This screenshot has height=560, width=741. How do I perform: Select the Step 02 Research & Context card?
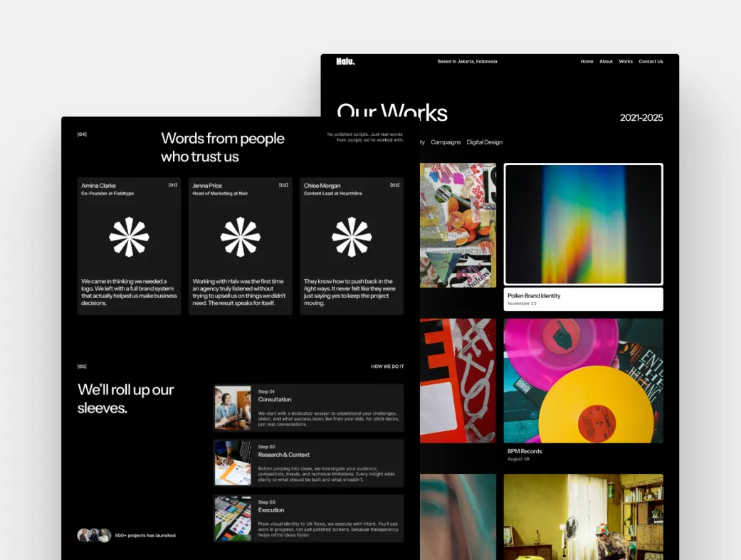tap(308, 463)
